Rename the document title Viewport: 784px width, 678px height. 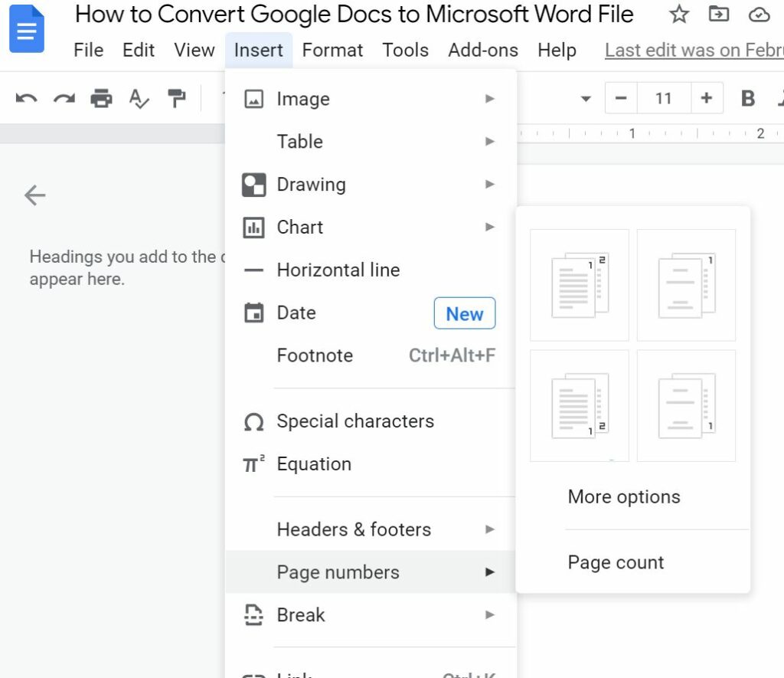(x=354, y=14)
